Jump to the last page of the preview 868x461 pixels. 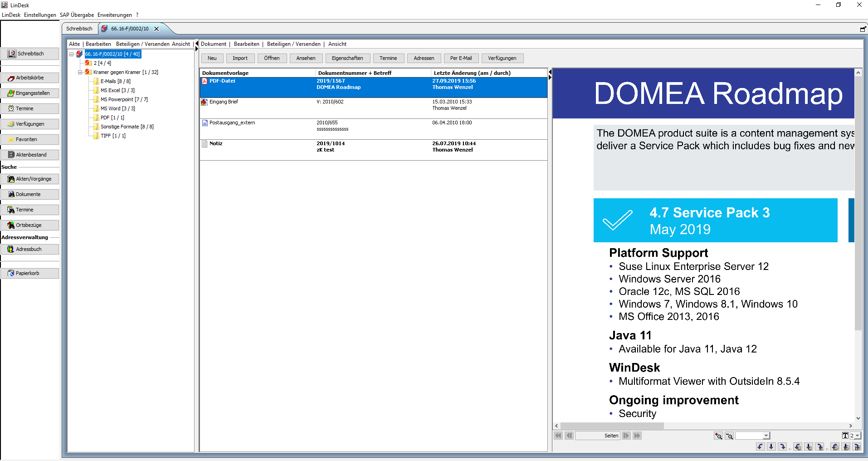pyautogui.click(x=637, y=436)
